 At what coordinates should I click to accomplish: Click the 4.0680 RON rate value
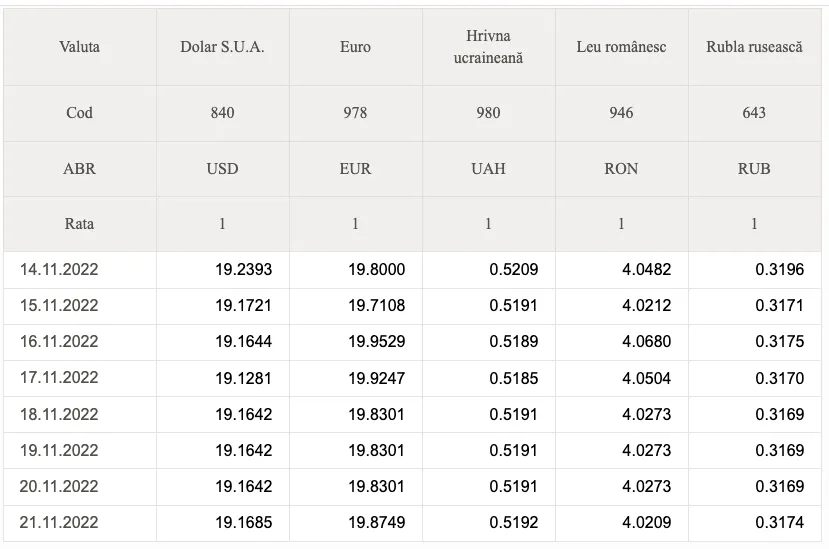click(646, 341)
